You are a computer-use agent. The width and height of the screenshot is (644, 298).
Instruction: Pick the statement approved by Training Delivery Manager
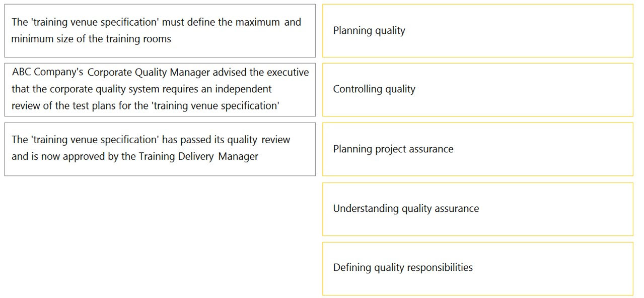click(160, 149)
